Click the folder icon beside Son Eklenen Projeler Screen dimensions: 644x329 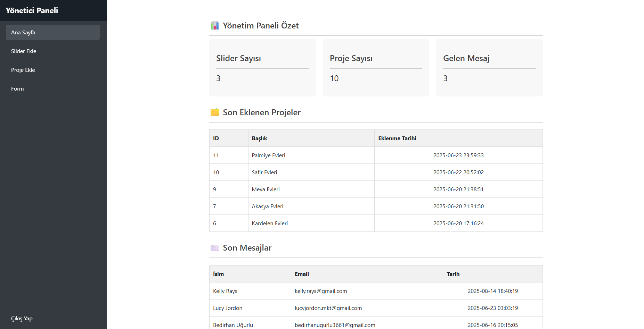tap(214, 112)
